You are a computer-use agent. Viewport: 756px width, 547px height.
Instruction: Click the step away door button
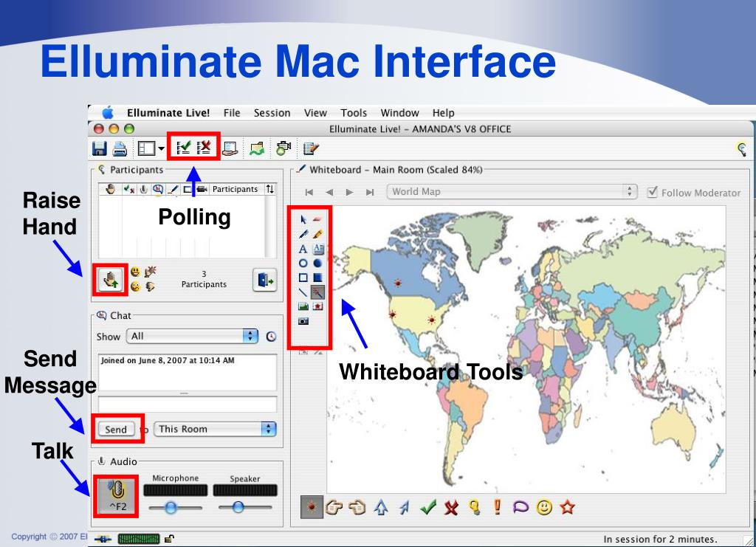(x=265, y=280)
